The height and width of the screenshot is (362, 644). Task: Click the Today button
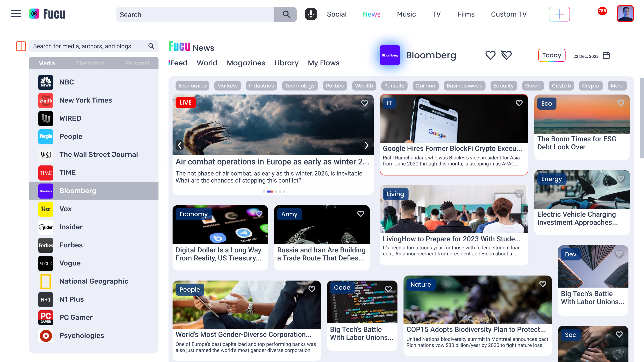(x=551, y=56)
